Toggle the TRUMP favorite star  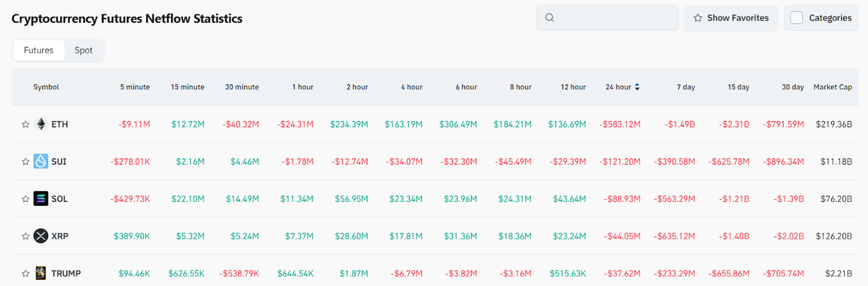coord(26,273)
